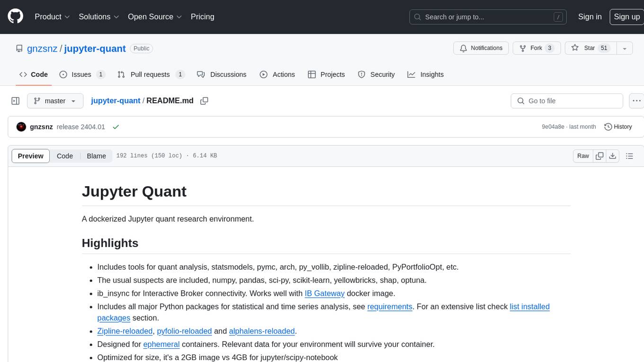Viewport: 644px width, 362px height.
Task: Open the Security tab
Action: (x=376, y=74)
